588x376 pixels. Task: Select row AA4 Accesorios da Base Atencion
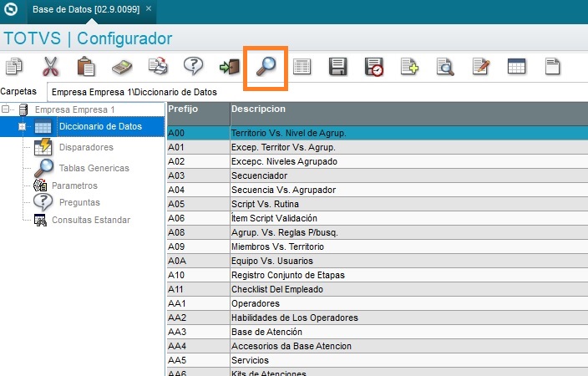378,346
